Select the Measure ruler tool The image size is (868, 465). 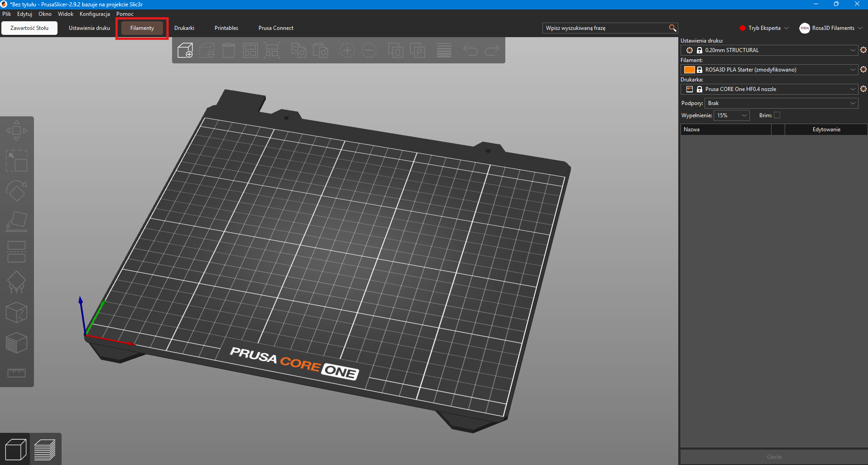click(x=16, y=373)
